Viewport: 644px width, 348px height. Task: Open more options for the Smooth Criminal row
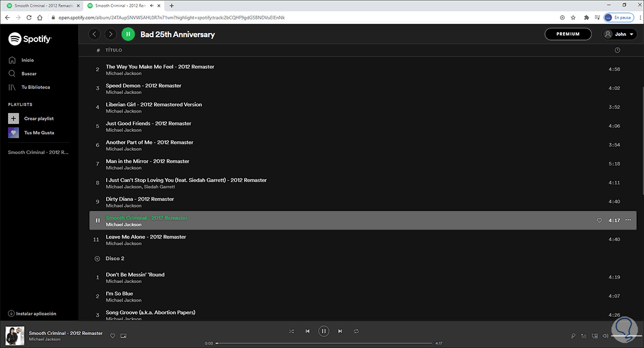pos(628,220)
